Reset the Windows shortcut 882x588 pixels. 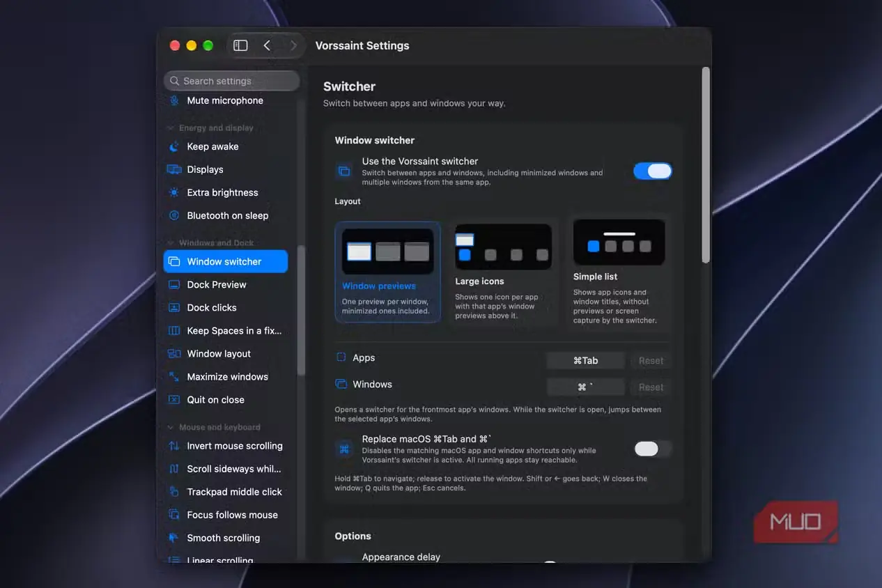(651, 387)
